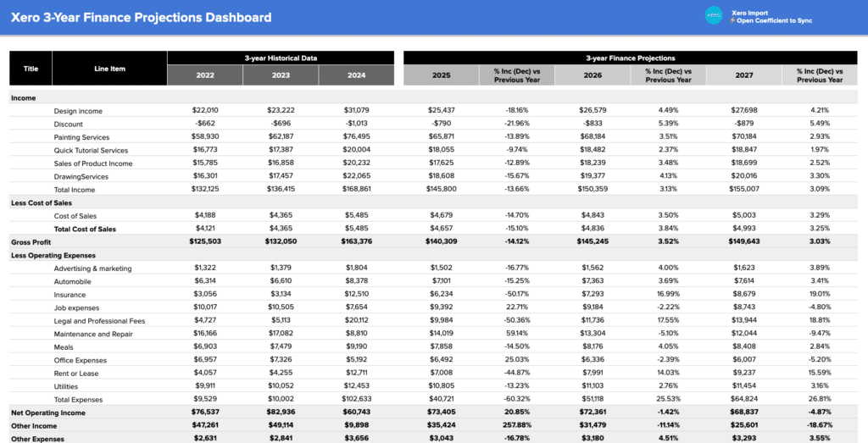Click the Total Expenses line item
This screenshot has height=443, width=868.
click(78, 399)
